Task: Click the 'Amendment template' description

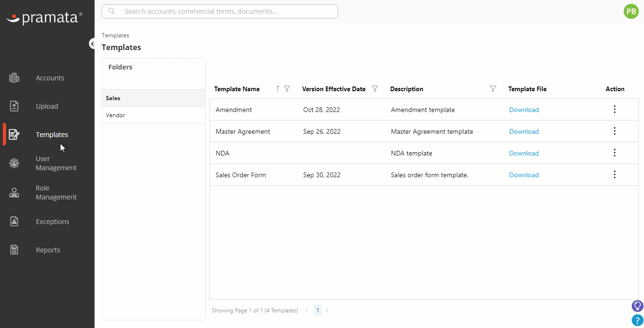Action: pos(423,110)
